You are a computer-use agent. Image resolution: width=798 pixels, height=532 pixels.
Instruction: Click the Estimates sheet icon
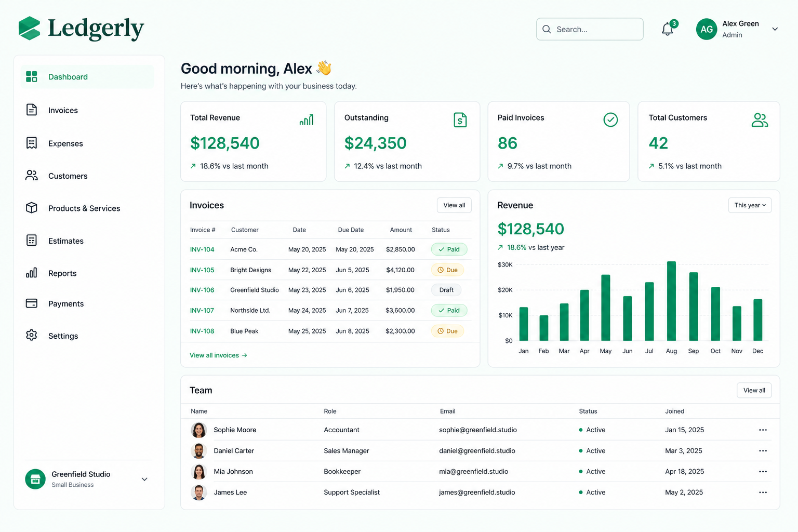32,240
